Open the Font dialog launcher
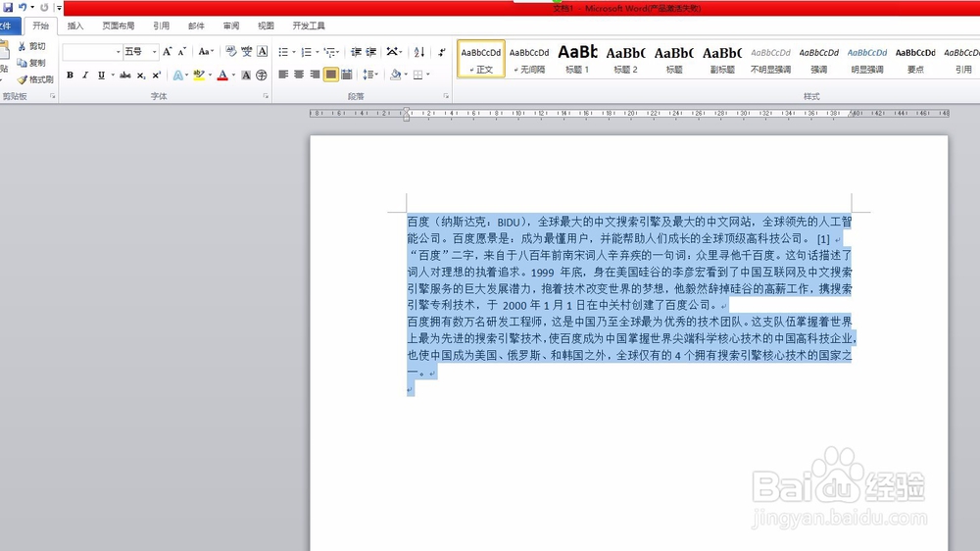The width and height of the screenshot is (980, 551). (266, 96)
